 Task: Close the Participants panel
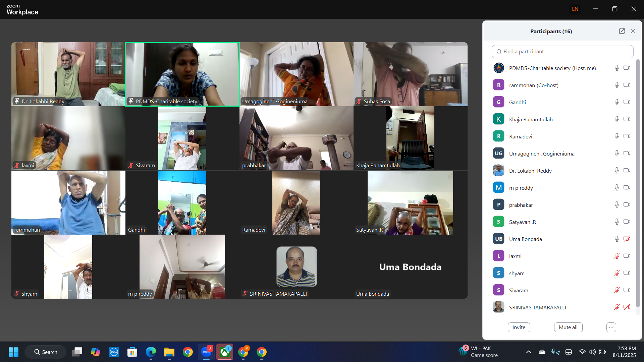(633, 31)
